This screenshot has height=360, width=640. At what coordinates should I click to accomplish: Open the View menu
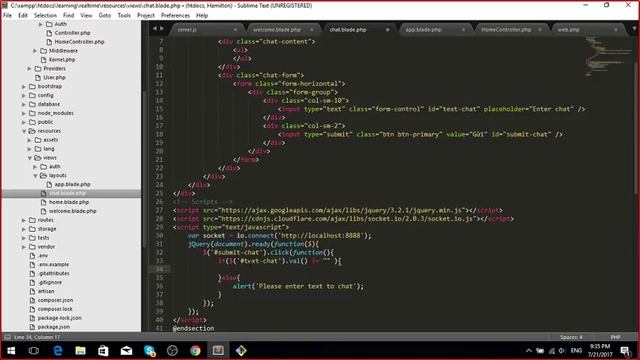tap(86, 16)
